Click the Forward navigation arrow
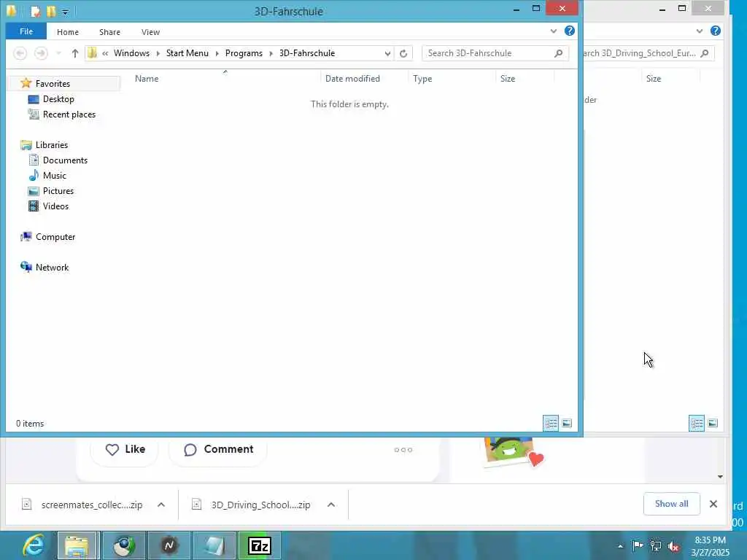The height and width of the screenshot is (560, 747). pos(41,53)
